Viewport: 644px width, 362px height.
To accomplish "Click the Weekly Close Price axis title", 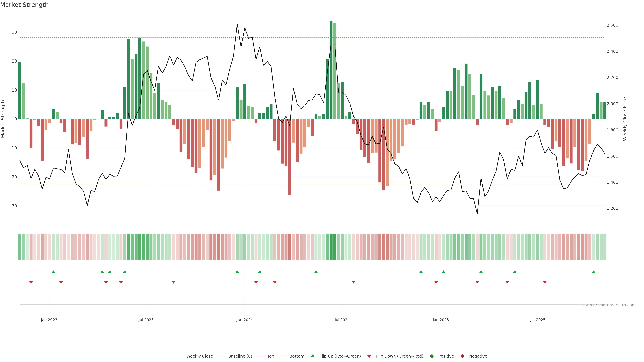I will [x=625, y=119].
